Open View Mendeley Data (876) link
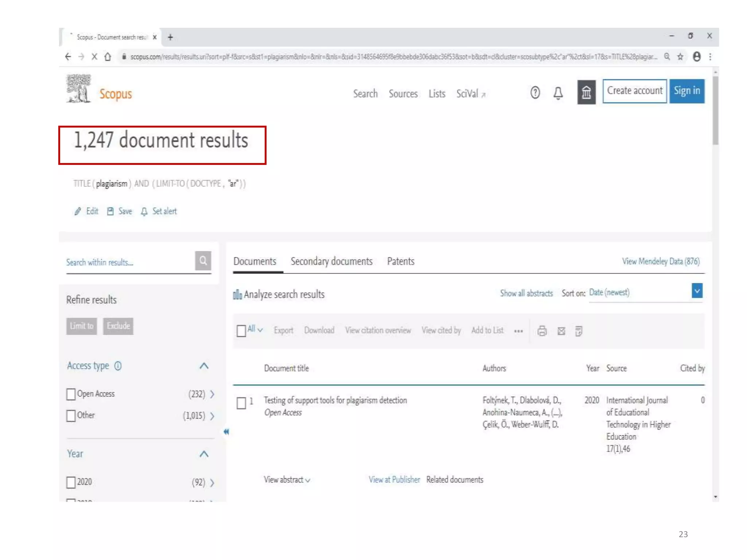This screenshot has width=747, height=560. pyautogui.click(x=660, y=261)
